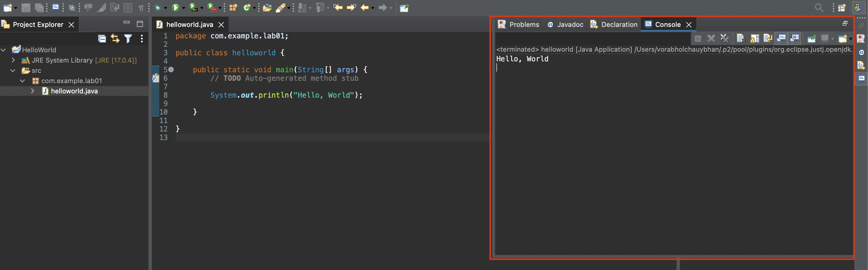The width and height of the screenshot is (868, 270).
Task: Close the helloworld.java editor tab
Action: (x=221, y=25)
